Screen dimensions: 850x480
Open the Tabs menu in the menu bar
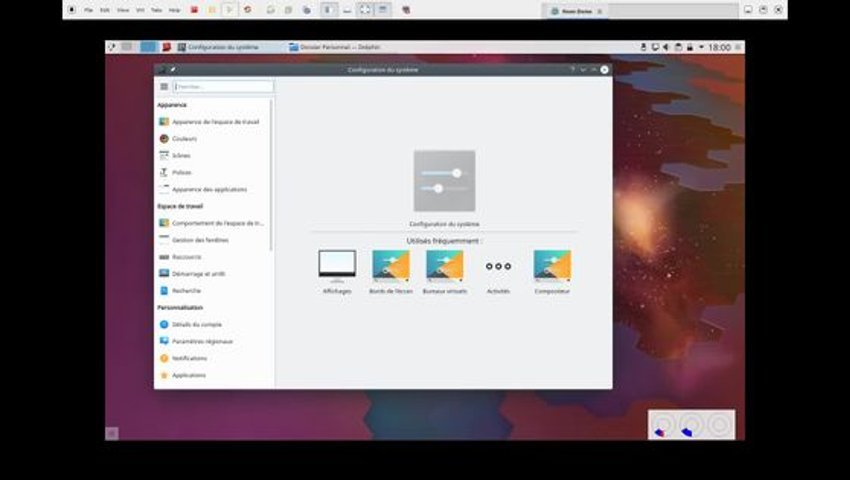point(156,10)
